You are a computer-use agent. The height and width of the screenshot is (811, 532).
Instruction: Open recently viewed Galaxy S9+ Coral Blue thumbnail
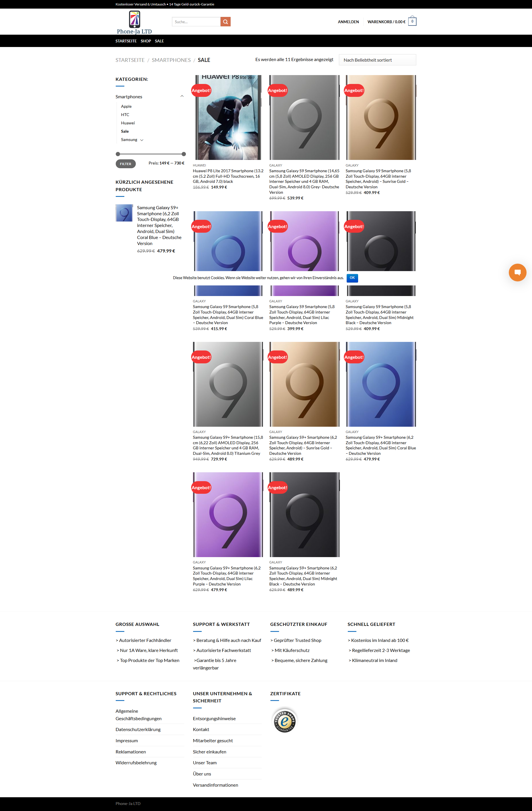[124, 213]
